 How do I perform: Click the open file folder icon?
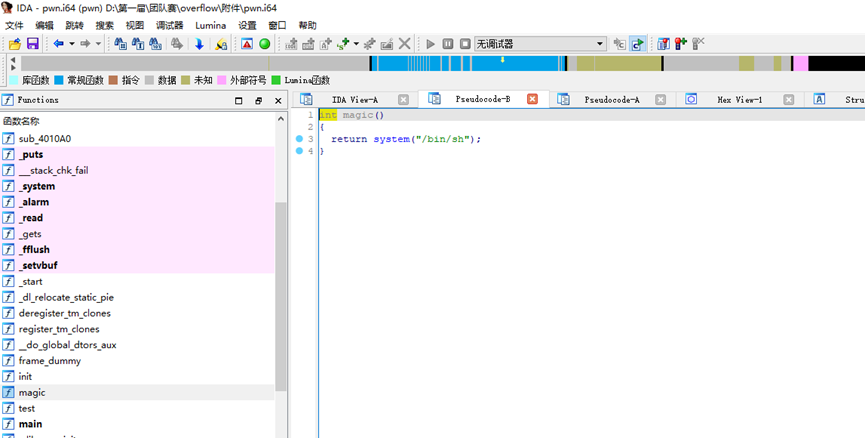[x=14, y=44]
